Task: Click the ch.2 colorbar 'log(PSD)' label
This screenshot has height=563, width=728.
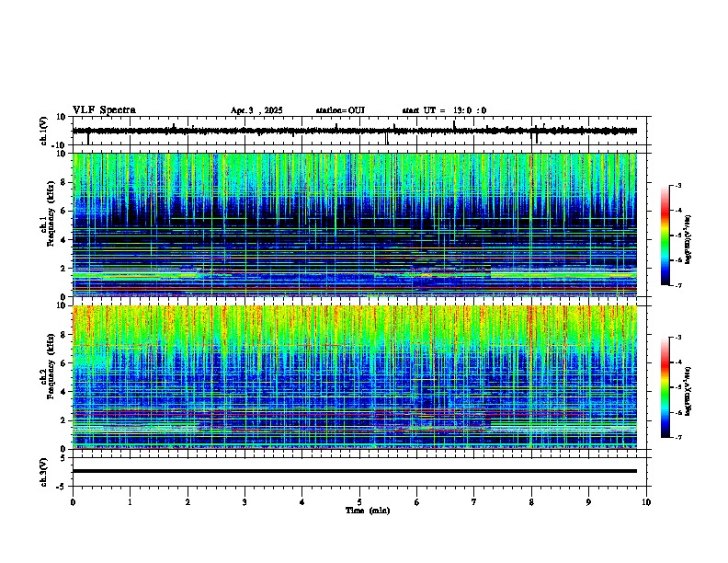Action: coord(688,391)
